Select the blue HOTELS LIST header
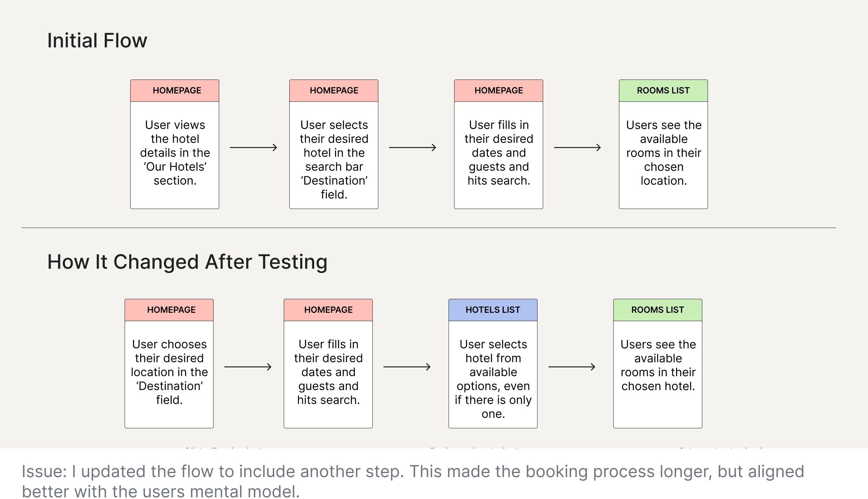The width and height of the screenshot is (868, 499). click(x=493, y=310)
